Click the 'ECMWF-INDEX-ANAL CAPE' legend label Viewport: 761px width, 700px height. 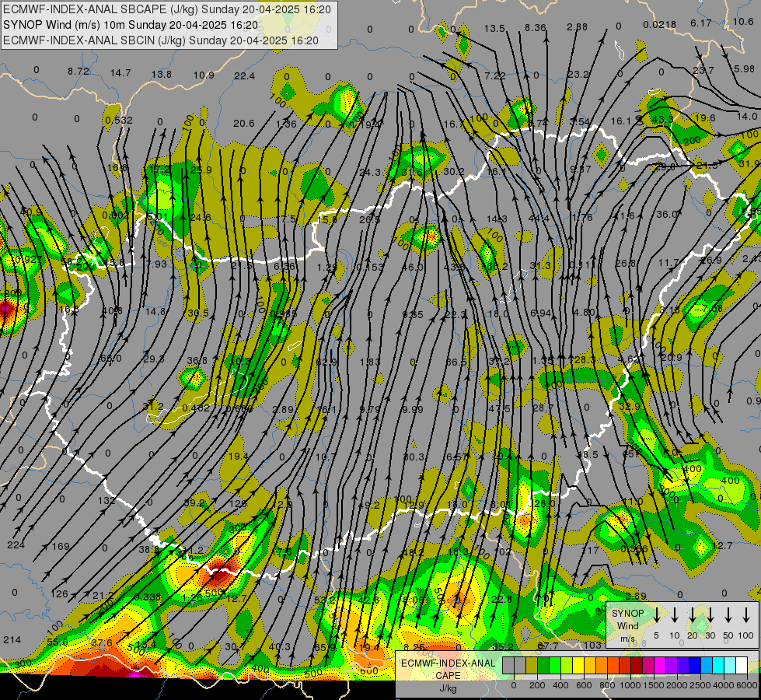(x=448, y=669)
